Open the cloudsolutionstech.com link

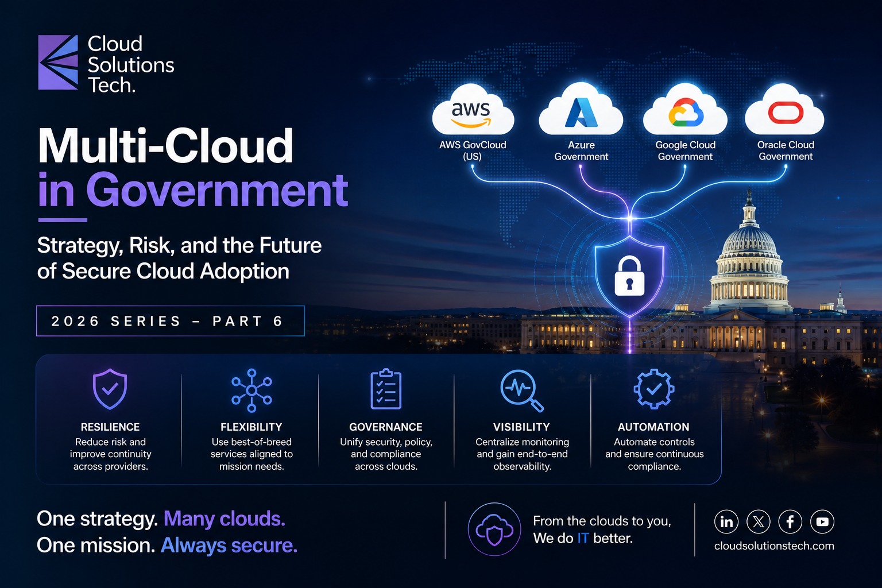[x=774, y=546]
